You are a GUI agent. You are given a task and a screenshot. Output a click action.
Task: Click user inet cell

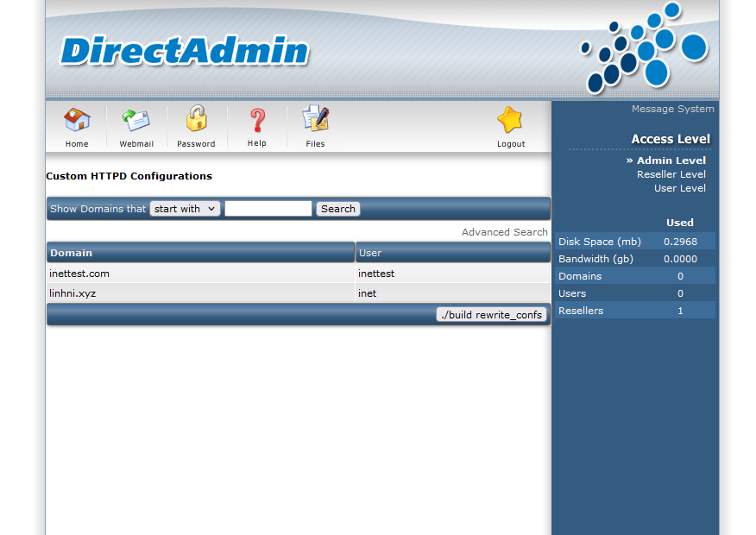368,293
